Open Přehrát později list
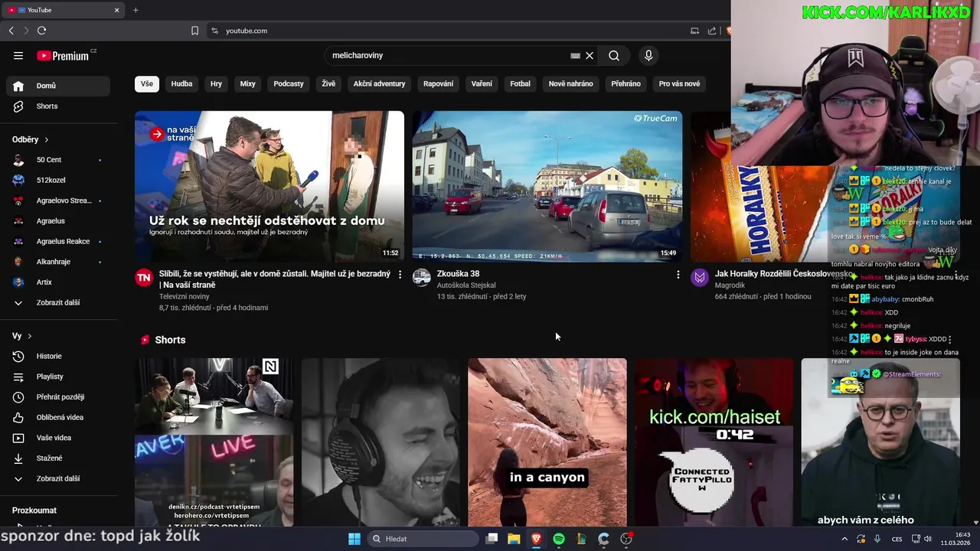The width and height of the screenshot is (980, 551). click(58, 397)
